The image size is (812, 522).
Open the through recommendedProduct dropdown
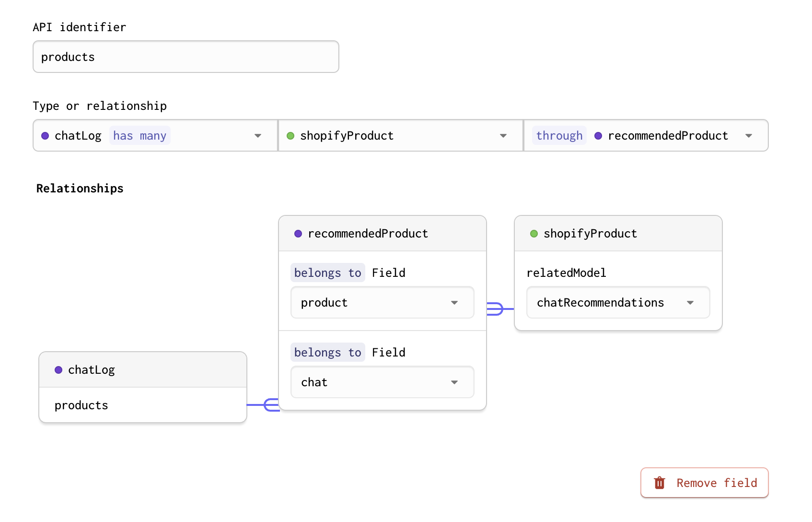tap(646, 135)
